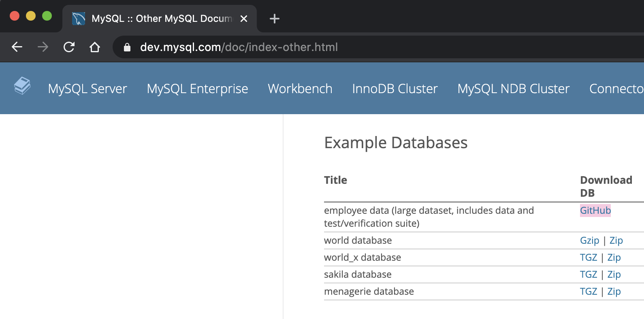Download TGZ of the sakila database
Screen dimensions: 644x319
click(589, 274)
